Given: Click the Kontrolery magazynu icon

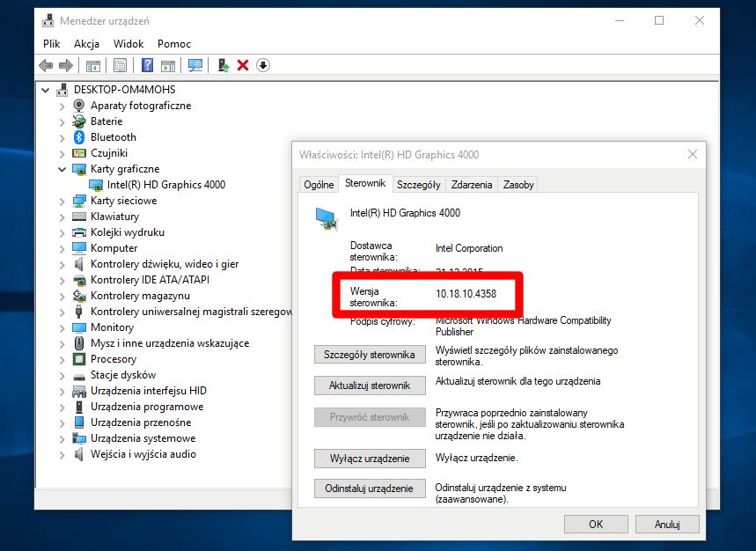Looking at the screenshot, I should [x=79, y=296].
